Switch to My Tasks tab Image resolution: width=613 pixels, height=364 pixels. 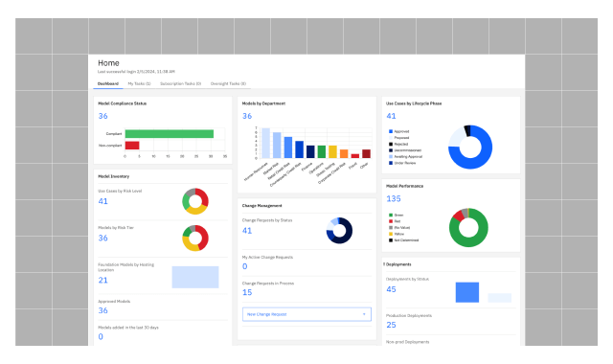tap(139, 83)
